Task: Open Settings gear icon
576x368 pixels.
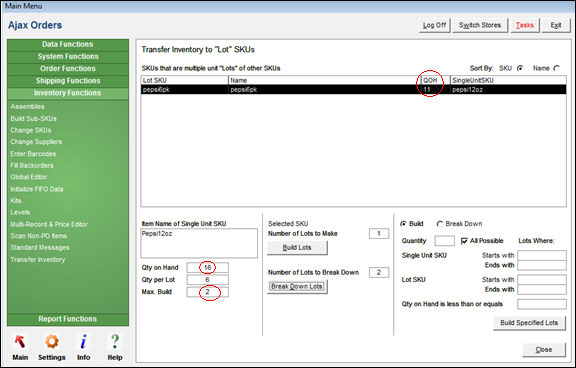Action: pos(52,342)
